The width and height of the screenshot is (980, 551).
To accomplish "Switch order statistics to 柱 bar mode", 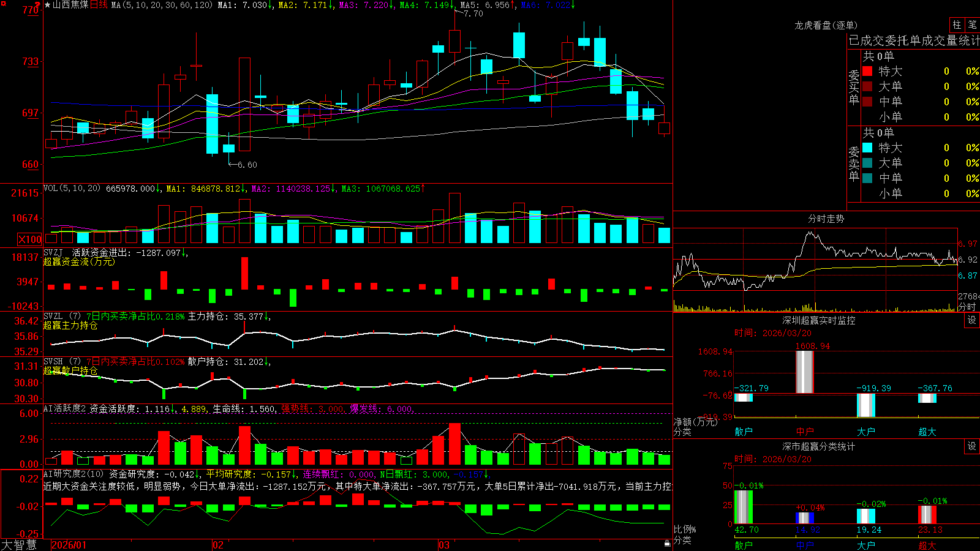I will 957,25.
